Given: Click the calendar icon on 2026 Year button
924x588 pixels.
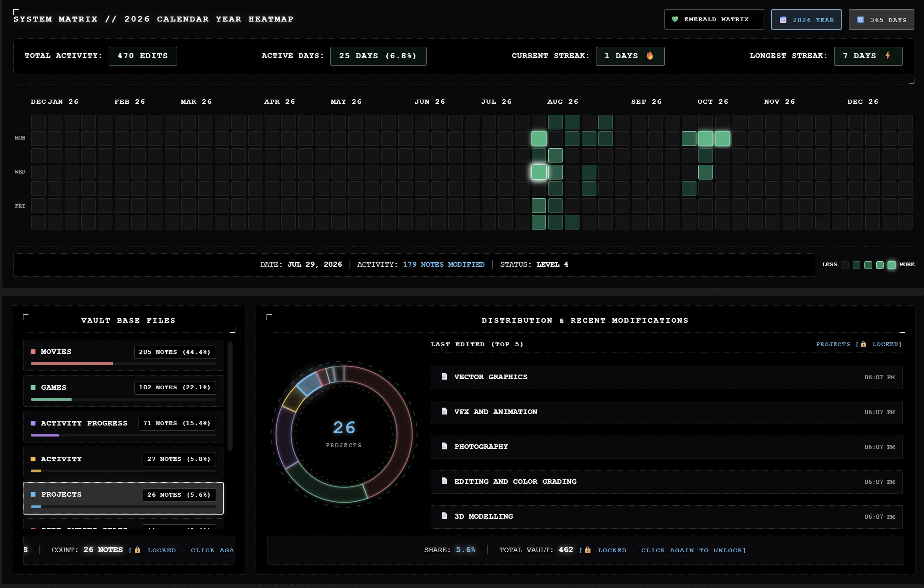Looking at the screenshot, I should tap(783, 20).
